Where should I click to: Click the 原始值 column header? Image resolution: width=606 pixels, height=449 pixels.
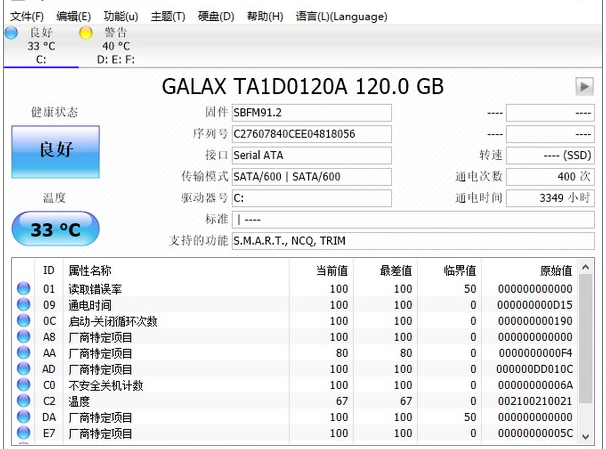click(530, 270)
